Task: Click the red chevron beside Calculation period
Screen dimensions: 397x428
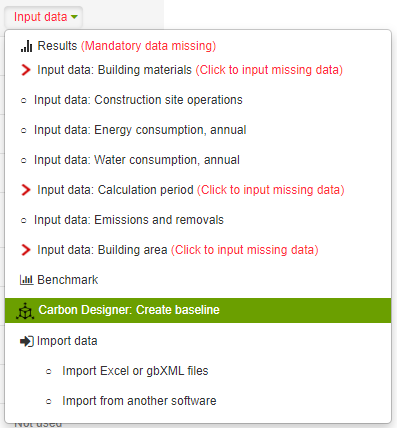Action: click(26, 190)
